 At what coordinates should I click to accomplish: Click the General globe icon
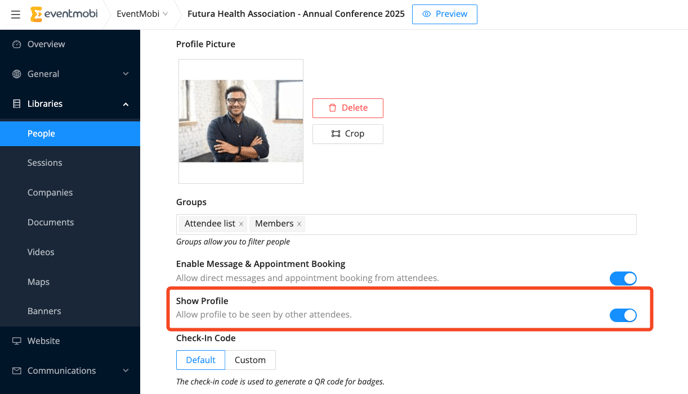[x=17, y=74]
